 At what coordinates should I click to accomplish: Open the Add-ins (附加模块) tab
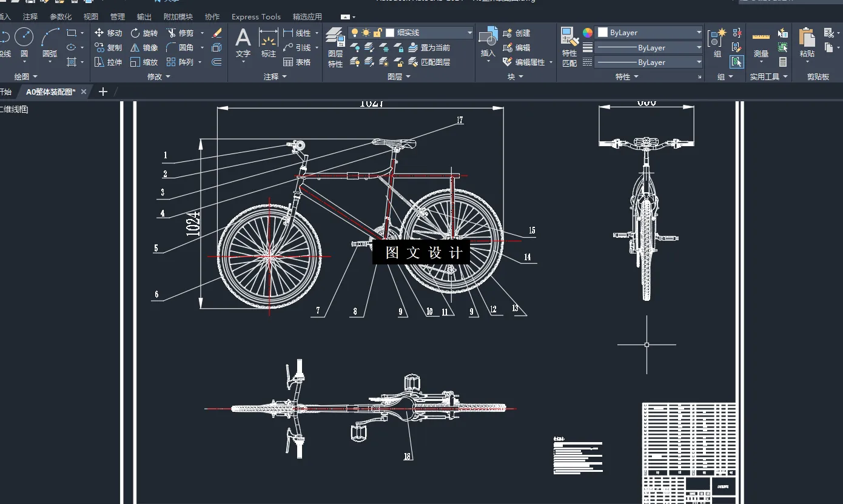(178, 17)
